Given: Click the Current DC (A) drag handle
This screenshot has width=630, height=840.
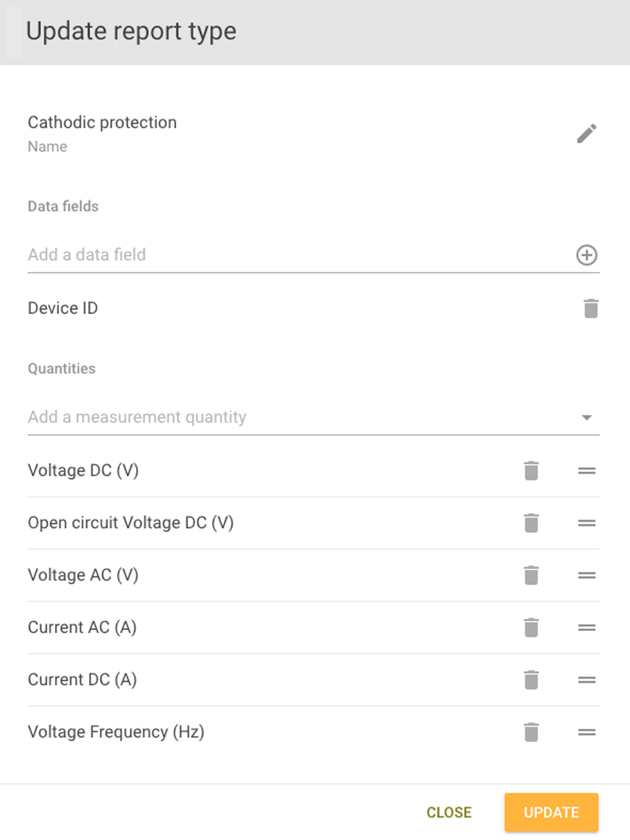Looking at the screenshot, I should coord(586,680).
